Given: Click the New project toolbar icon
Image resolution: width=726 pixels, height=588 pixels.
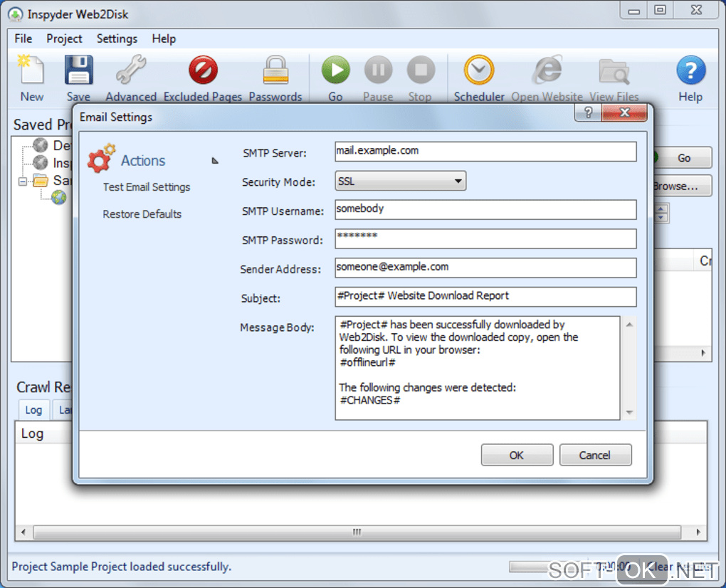Looking at the screenshot, I should 31,70.
